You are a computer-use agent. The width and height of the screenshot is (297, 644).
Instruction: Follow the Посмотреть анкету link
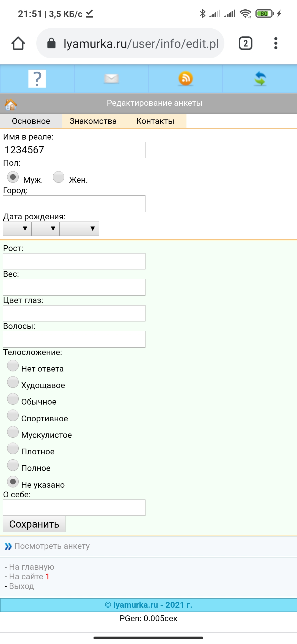(x=52, y=546)
